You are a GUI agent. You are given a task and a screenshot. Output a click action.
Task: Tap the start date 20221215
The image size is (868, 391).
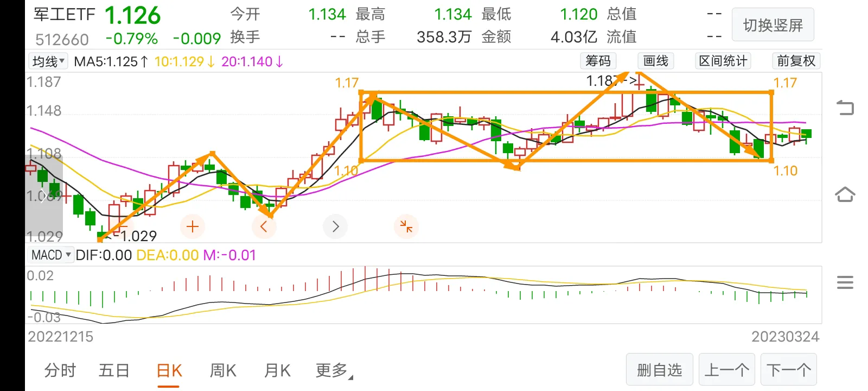coord(61,337)
